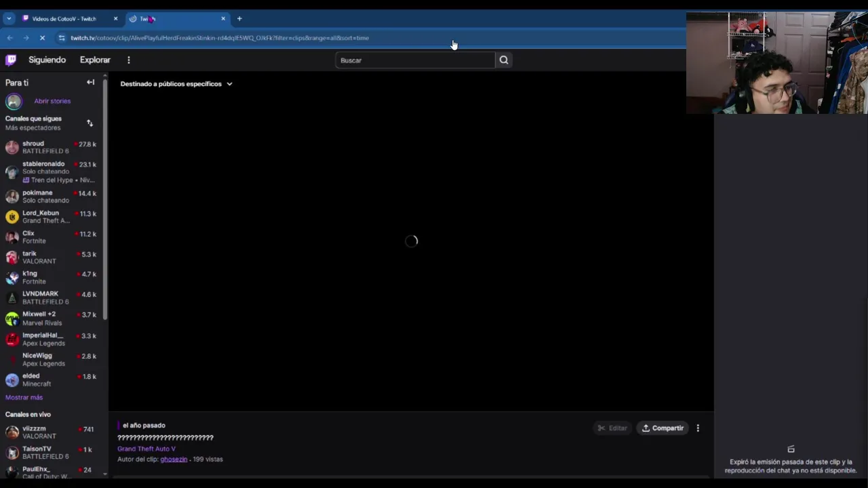868x488 pixels.
Task: Select the PaulEhx_ channel row
Action: coord(53,472)
